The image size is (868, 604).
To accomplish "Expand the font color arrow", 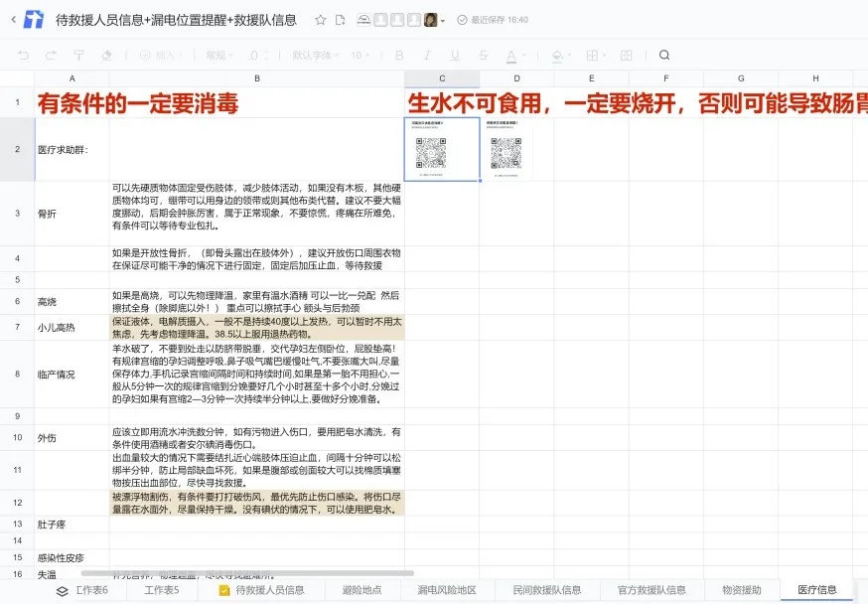I will pyautogui.click(x=523, y=56).
